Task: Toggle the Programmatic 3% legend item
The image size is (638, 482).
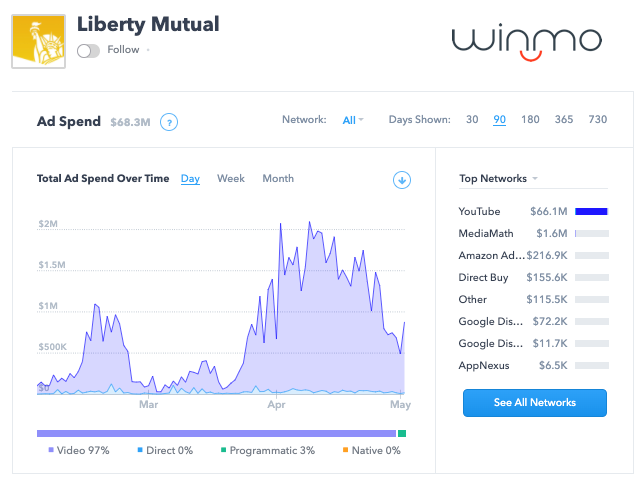Action: (x=268, y=450)
